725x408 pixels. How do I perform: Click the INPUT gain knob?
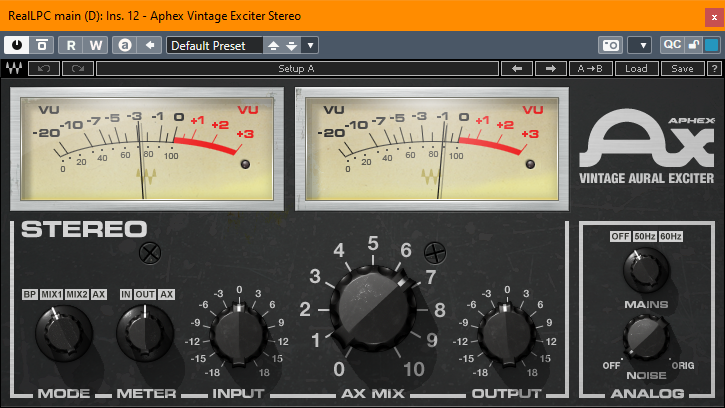click(239, 335)
